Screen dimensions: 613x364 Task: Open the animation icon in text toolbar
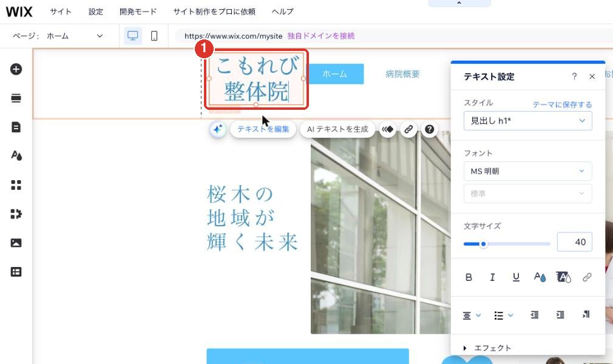coord(387,129)
